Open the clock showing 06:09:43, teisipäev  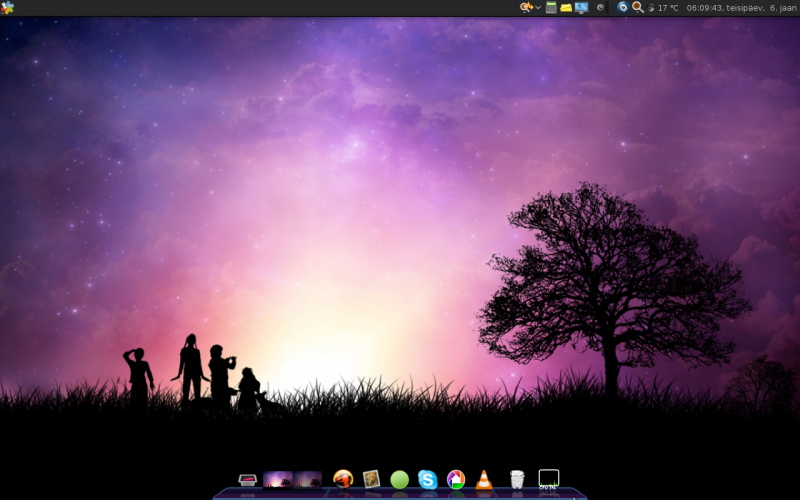pos(741,8)
